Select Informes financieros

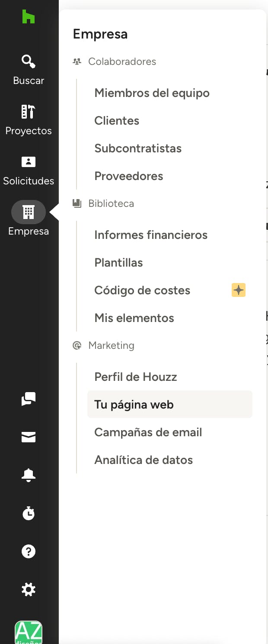(151, 235)
